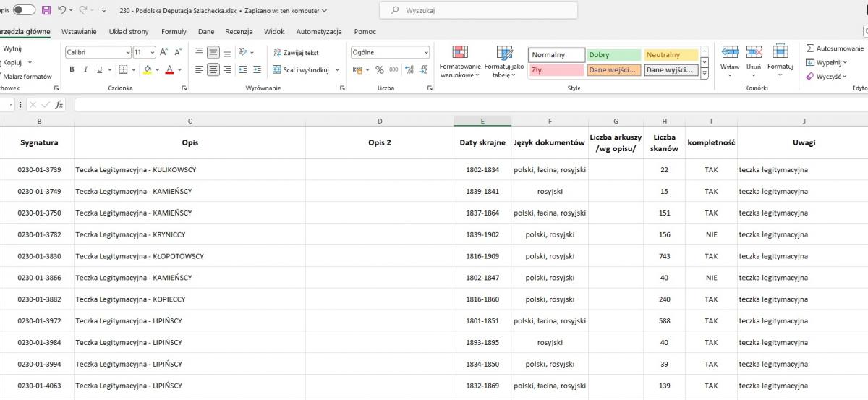Apply percent style
Image resolution: width=868 pixels, height=400 pixels.
tap(380, 70)
